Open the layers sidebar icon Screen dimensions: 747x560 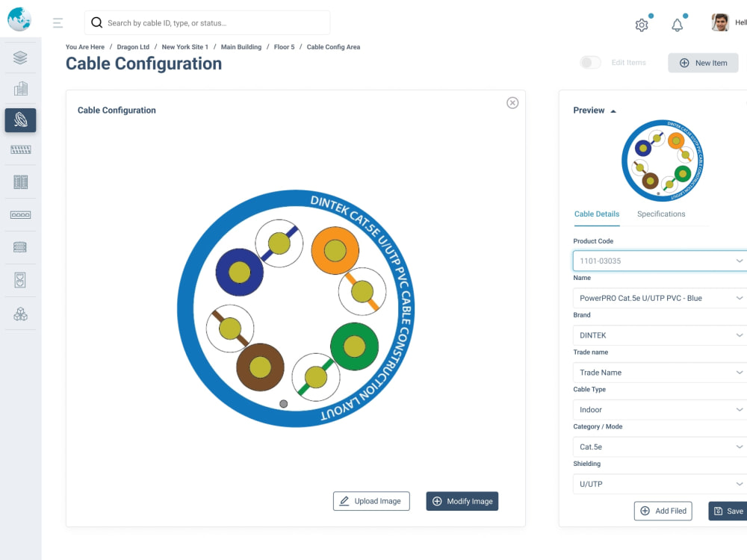click(x=20, y=57)
